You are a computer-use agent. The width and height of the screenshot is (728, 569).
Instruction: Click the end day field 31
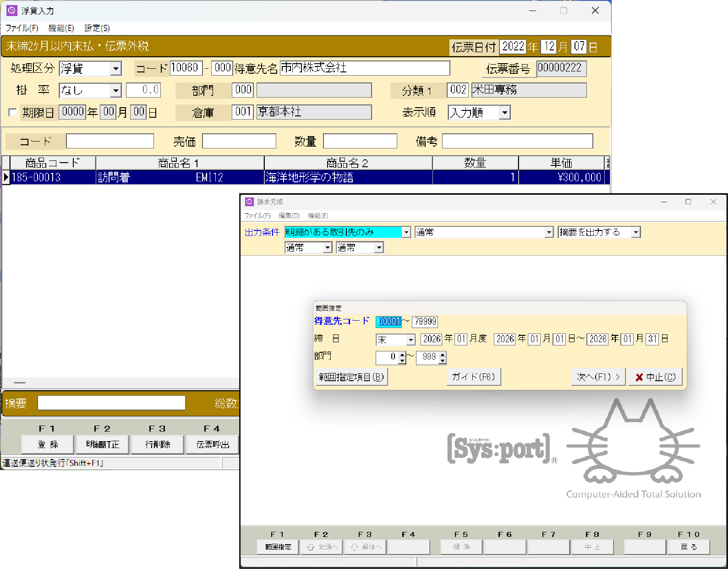pyautogui.click(x=652, y=339)
